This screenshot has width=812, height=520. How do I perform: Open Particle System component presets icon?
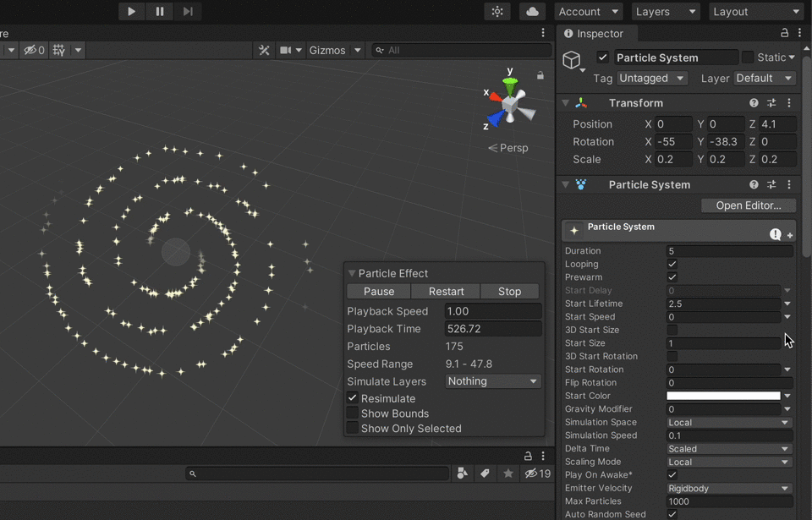(x=771, y=185)
